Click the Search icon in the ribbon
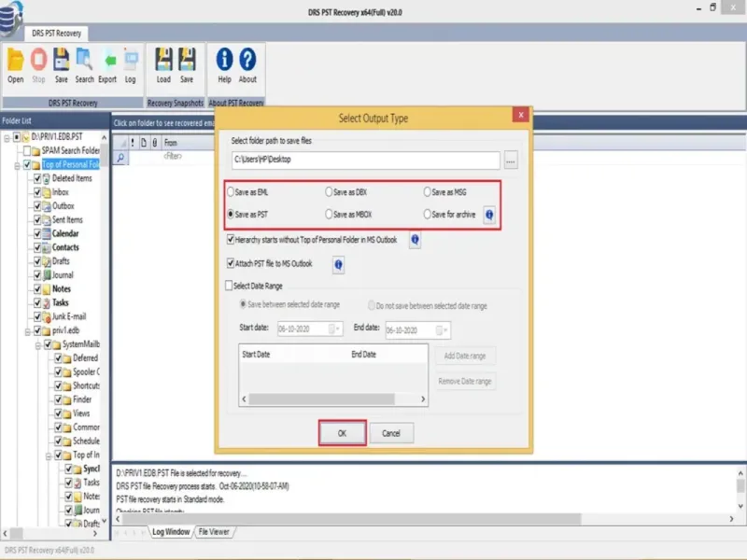 (x=84, y=60)
